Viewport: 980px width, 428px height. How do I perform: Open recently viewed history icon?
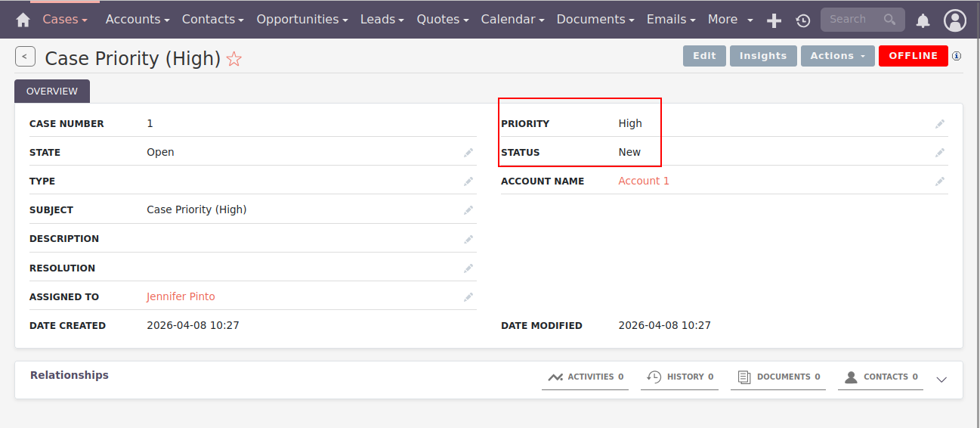click(x=802, y=20)
